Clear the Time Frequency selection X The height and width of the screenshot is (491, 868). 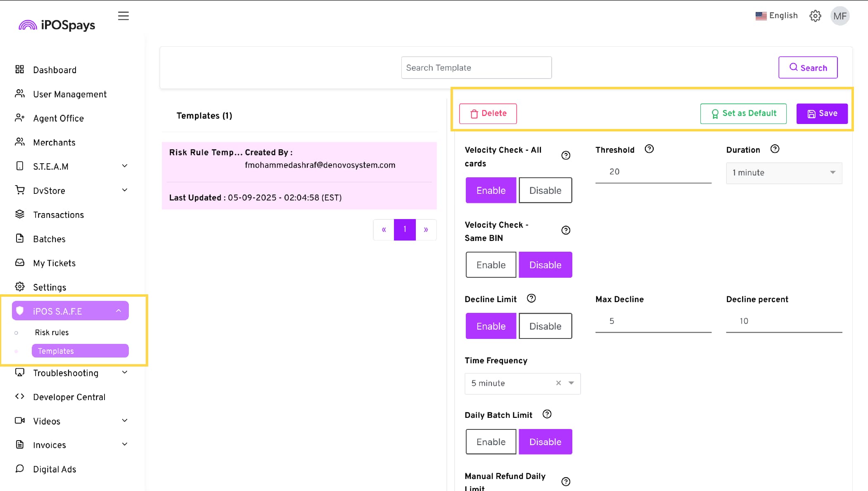pyautogui.click(x=558, y=383)
